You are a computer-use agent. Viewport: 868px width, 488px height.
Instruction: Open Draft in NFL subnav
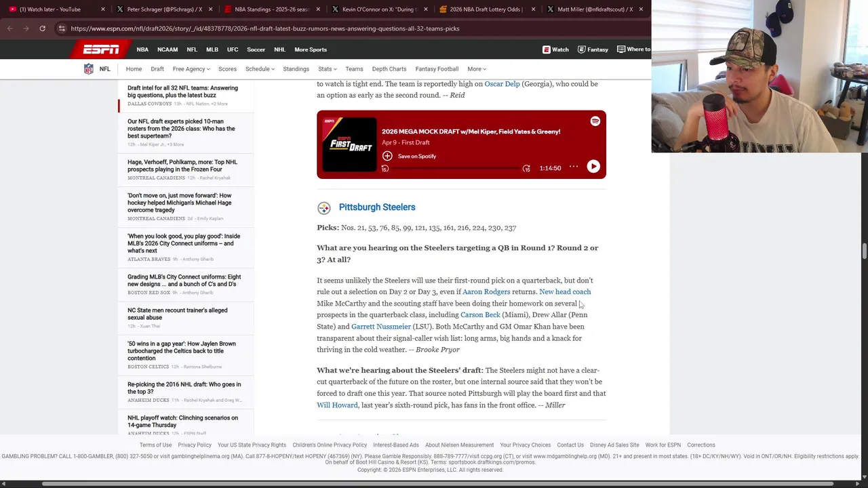click(157, 69)
